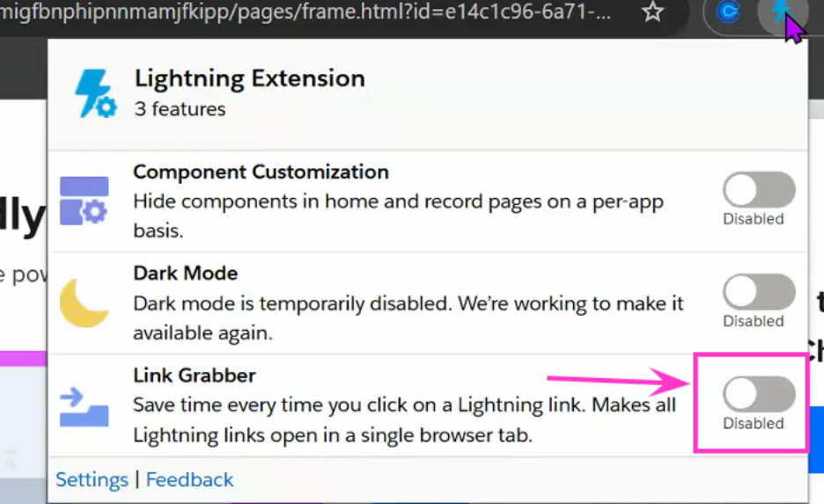Toggle the Dark Mode switch
Viewport: 824px width, 504px height.
coord(759,291)
